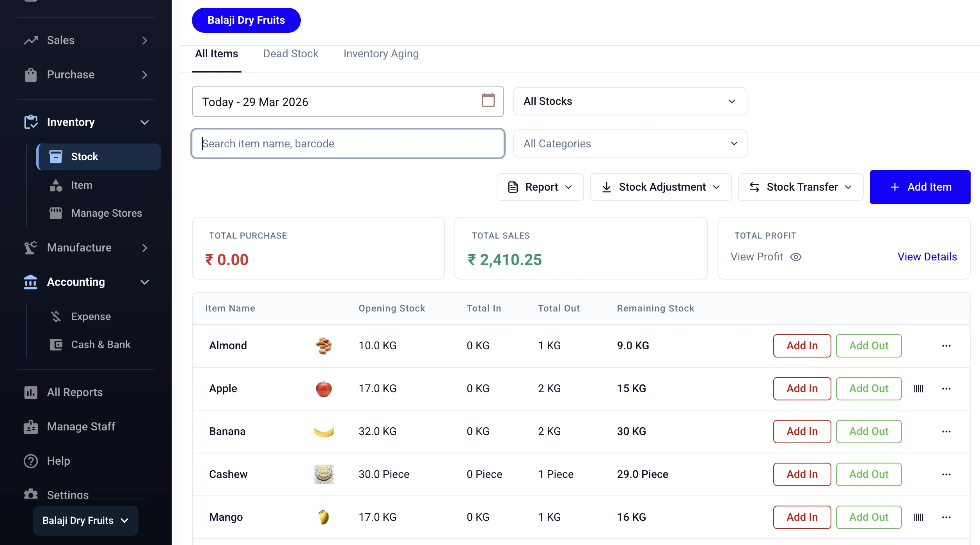Click the Manage Stores storefront icon
The width and height of the screenshot is (980, 545).
(x=56, y=213)
